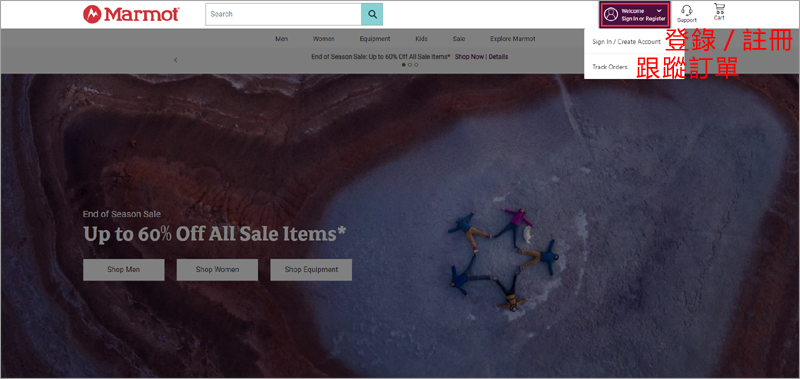Click the Shop Now promo link
Screen dimensions: 800x379
coord(469,57)
